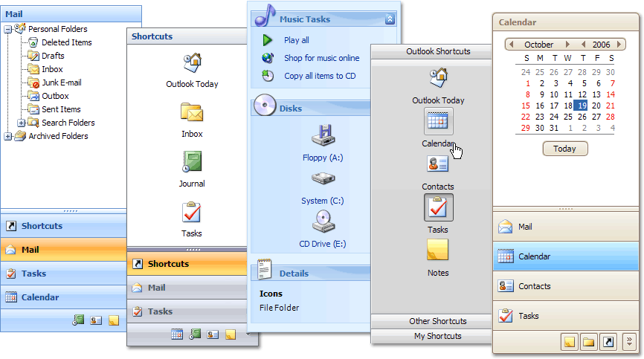The width and height of the screenshot is (644, 359).
Task: Click the small Contacts icon in Shortcuts pane's bottom strip
Action: (x=213, y=334)
